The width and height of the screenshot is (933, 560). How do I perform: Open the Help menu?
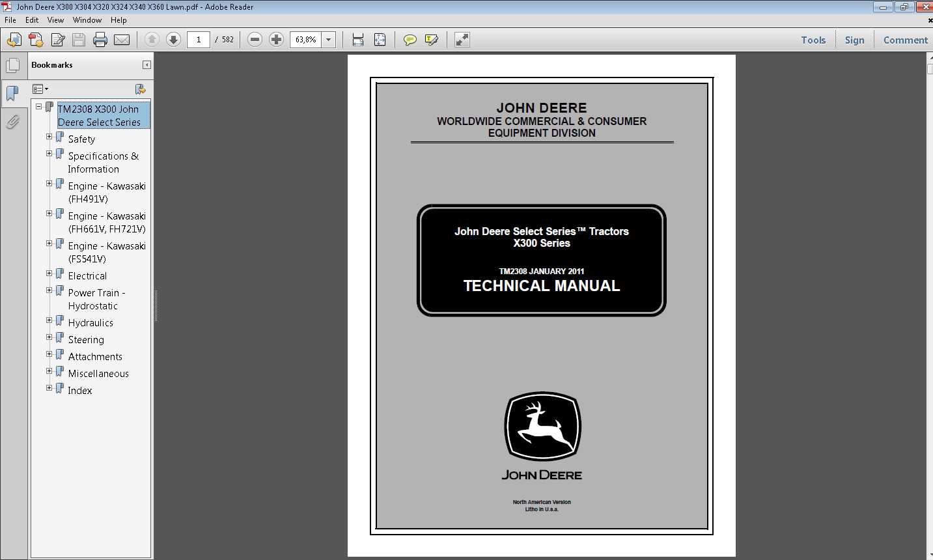pyautogui.click(x=118, y=20)
